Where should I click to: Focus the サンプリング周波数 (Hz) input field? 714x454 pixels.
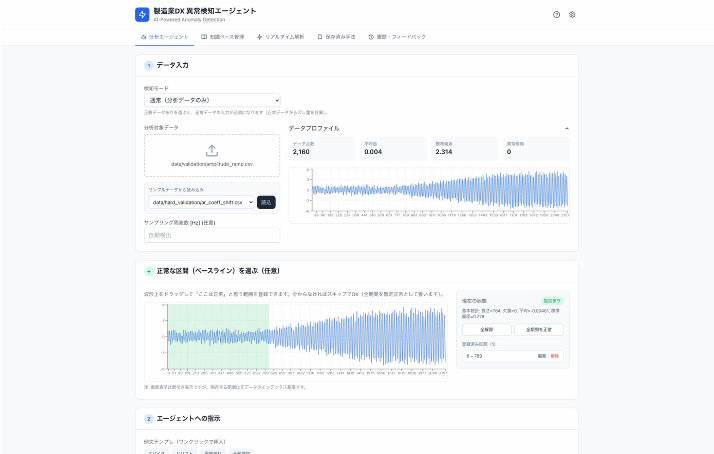coord(212,235)
